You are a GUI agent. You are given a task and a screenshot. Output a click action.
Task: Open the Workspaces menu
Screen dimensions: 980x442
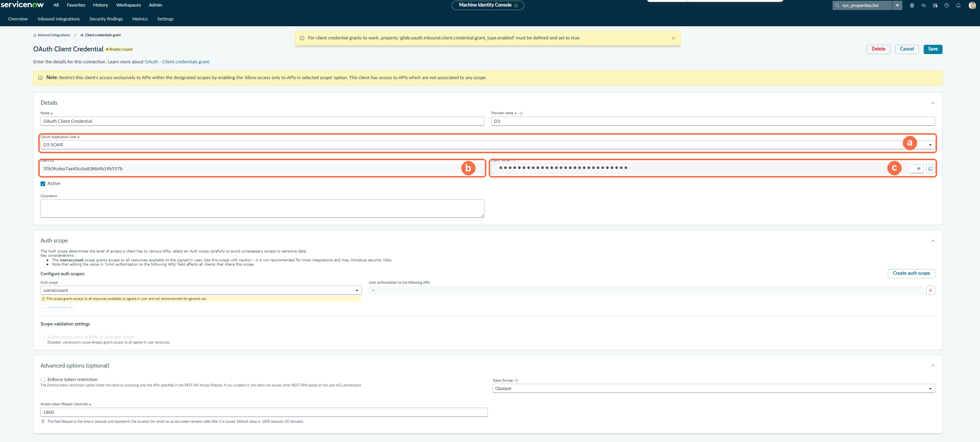pos(129,5)
